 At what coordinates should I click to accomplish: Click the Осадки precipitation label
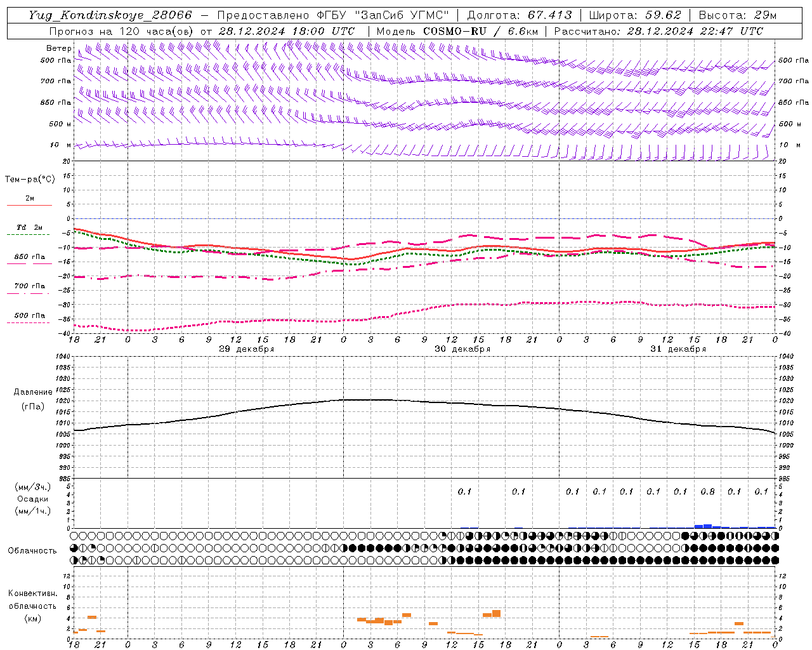[32, 499]
